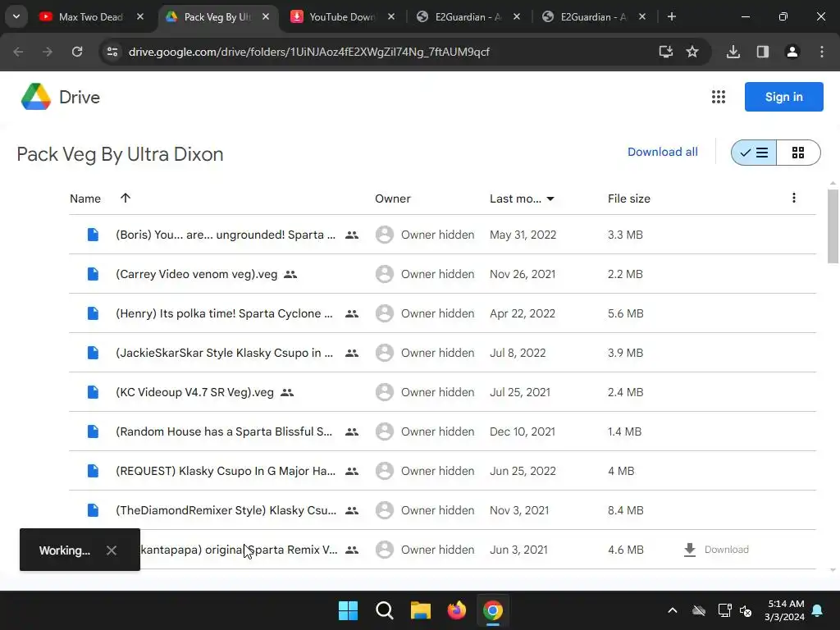Open (JackieSkarSkar Style Klasky Csupo file

[224, 353]
